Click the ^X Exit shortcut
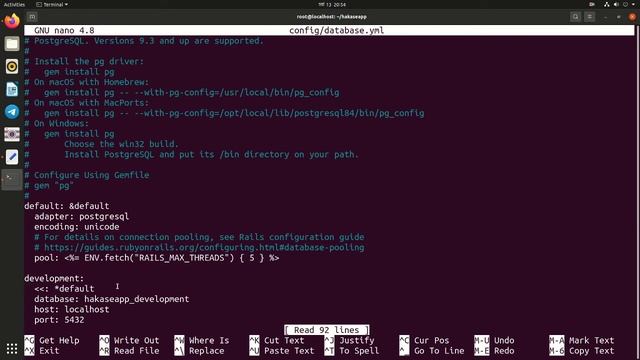This screenshot has width=640, height=360. click(42, 351)
